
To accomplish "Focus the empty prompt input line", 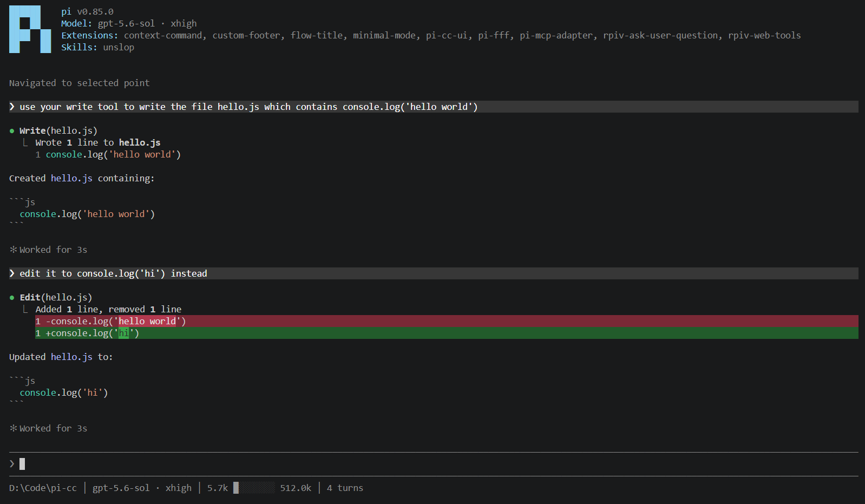I will click(434, 464).
